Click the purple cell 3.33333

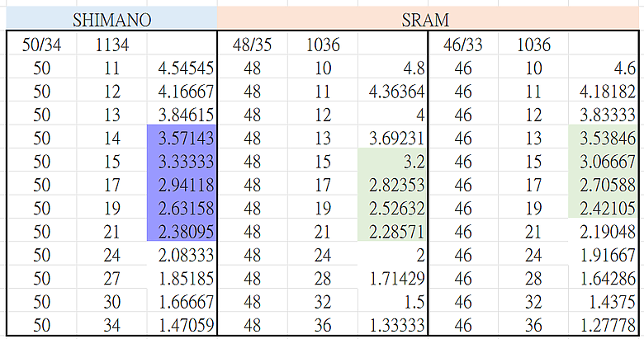[x=182, y=161]
